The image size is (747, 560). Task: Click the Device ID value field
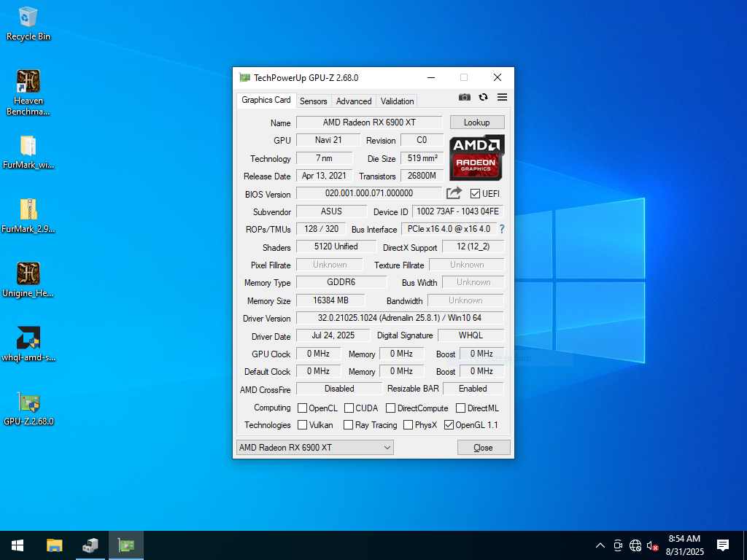point(458,211)
